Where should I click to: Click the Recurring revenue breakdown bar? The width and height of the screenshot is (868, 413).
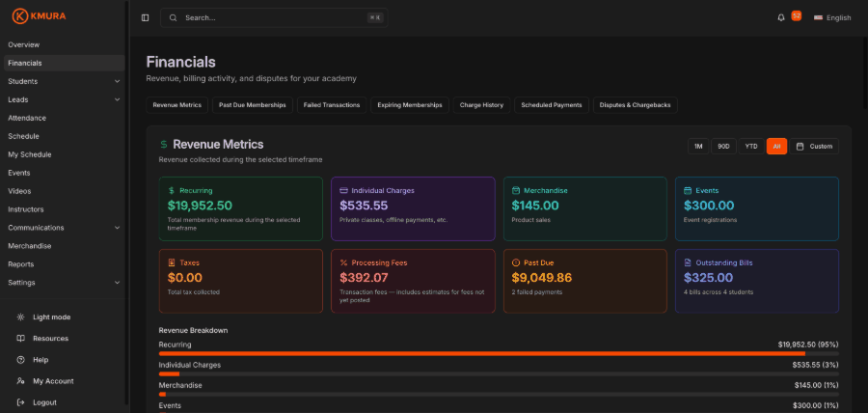[499, 353]
